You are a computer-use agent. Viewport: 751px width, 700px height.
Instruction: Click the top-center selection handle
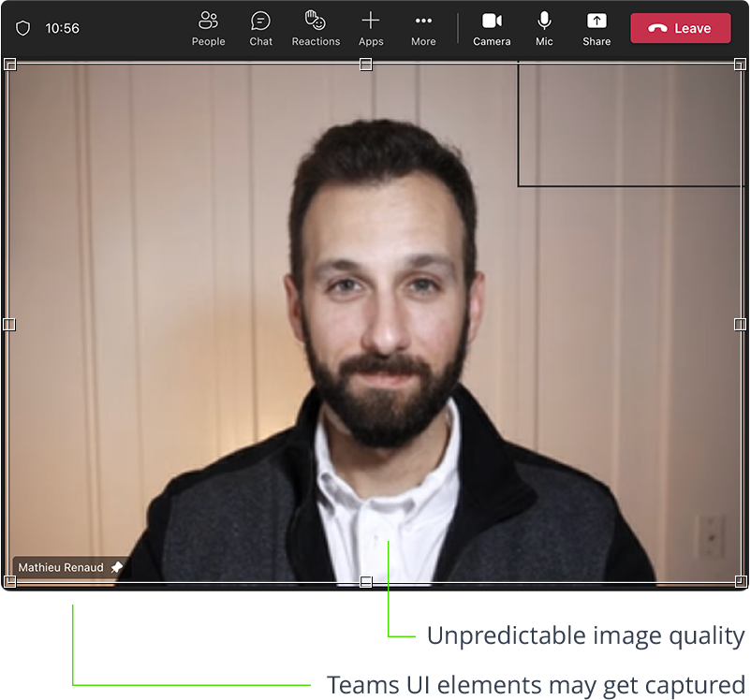click(x=366, y=65)
